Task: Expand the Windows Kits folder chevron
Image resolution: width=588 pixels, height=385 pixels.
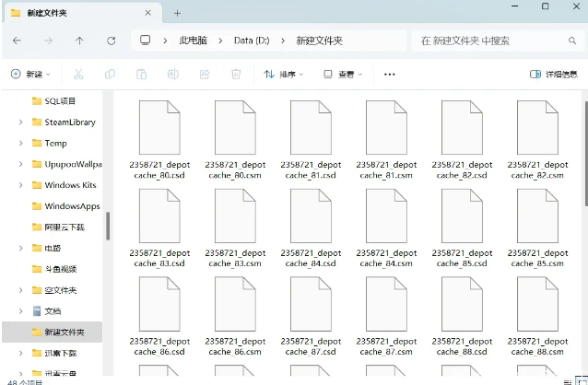Action: (20, 185)
